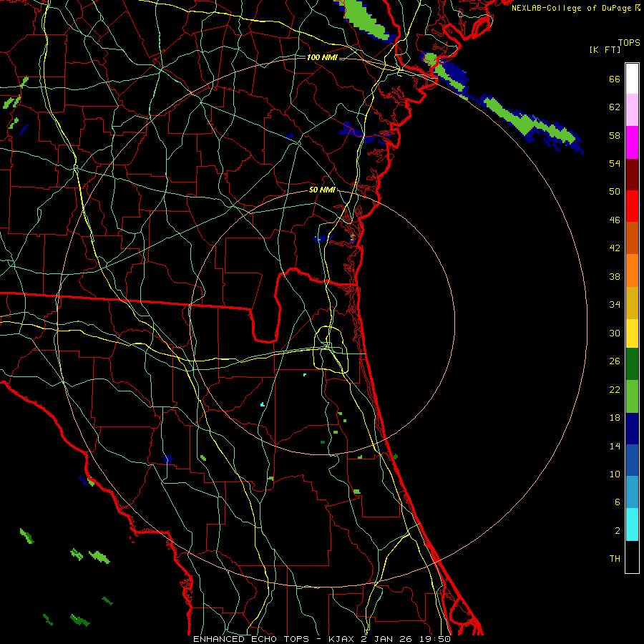The height and width of the screenshot is (644, 644).
Task: Click the light green 22 kft legend swatch
Action: tap(632, 396)
